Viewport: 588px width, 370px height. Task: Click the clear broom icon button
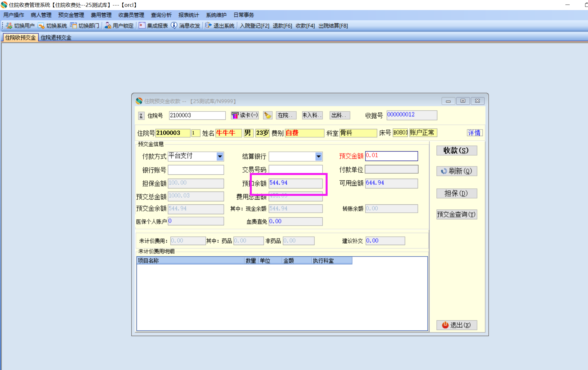(x=268, y=115)
